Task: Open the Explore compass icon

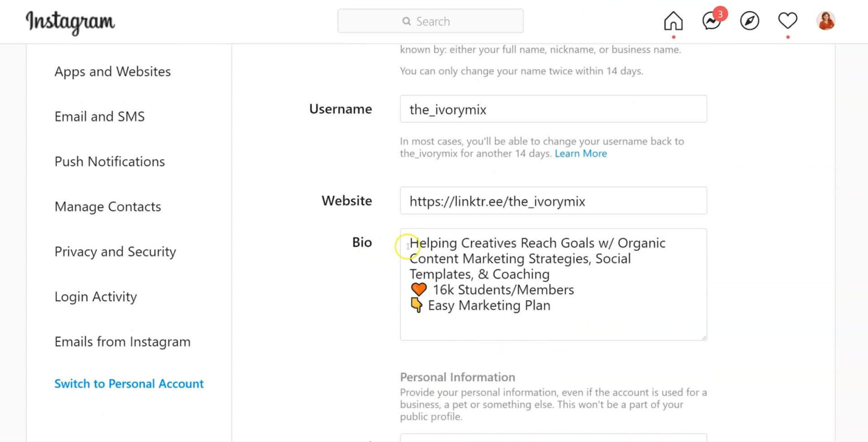Action: point(749,21)
